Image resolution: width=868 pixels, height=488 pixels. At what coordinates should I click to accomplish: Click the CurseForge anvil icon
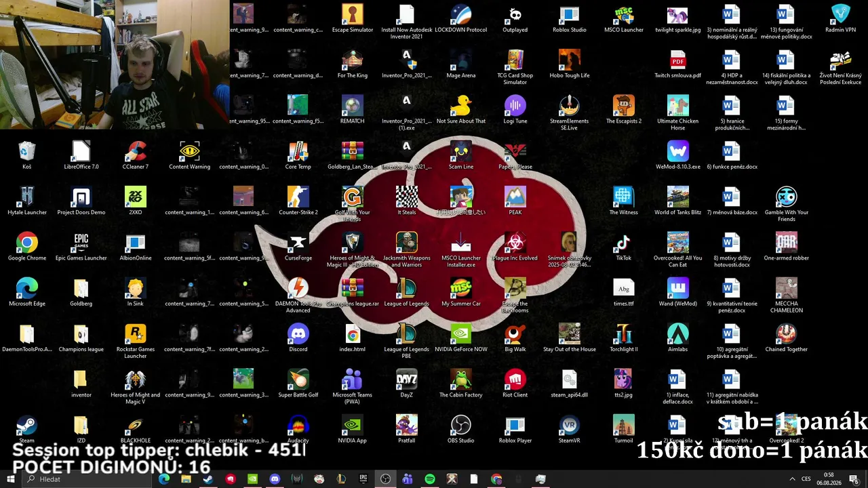click(298, 242)
